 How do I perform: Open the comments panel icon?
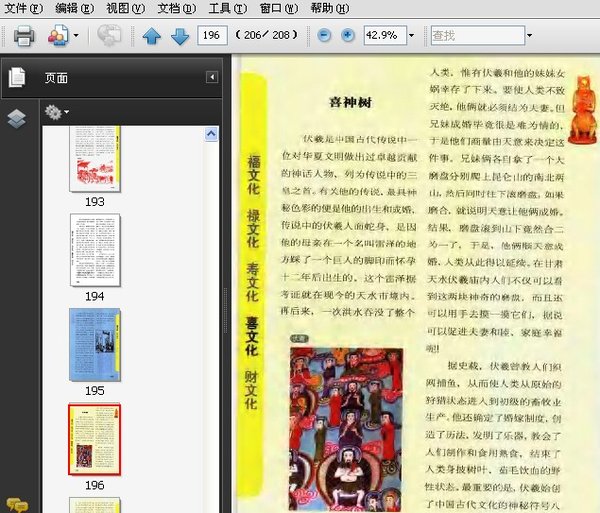click(16, 505)
